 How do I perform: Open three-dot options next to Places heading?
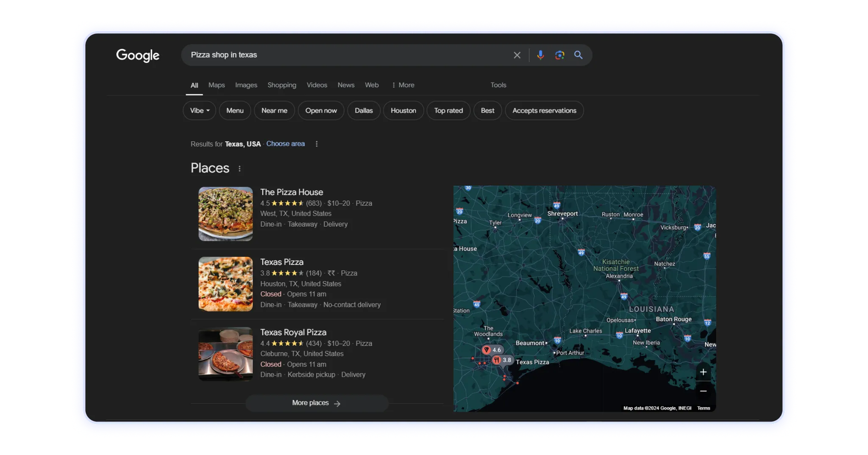239,169
